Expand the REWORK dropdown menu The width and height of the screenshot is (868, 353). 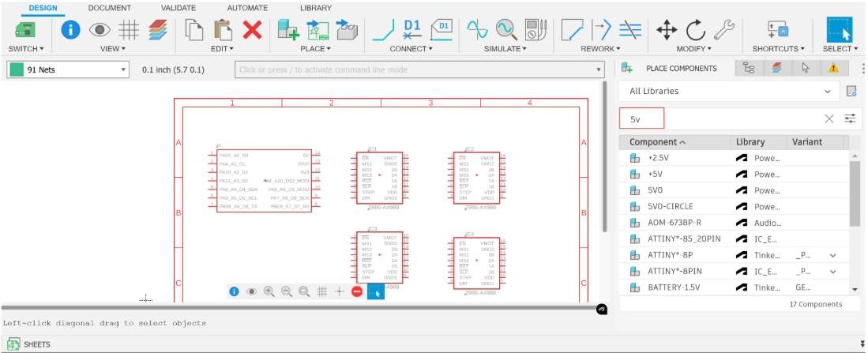(600, 49)
